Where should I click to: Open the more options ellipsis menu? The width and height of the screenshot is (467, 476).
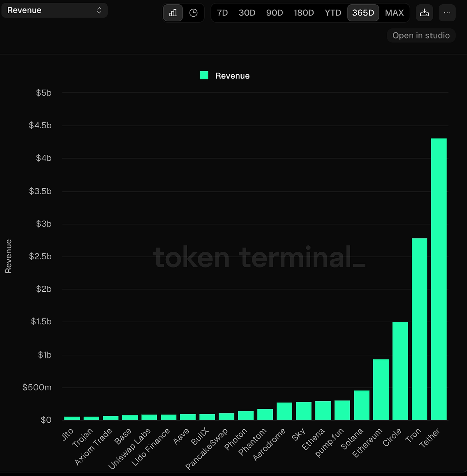447,13
